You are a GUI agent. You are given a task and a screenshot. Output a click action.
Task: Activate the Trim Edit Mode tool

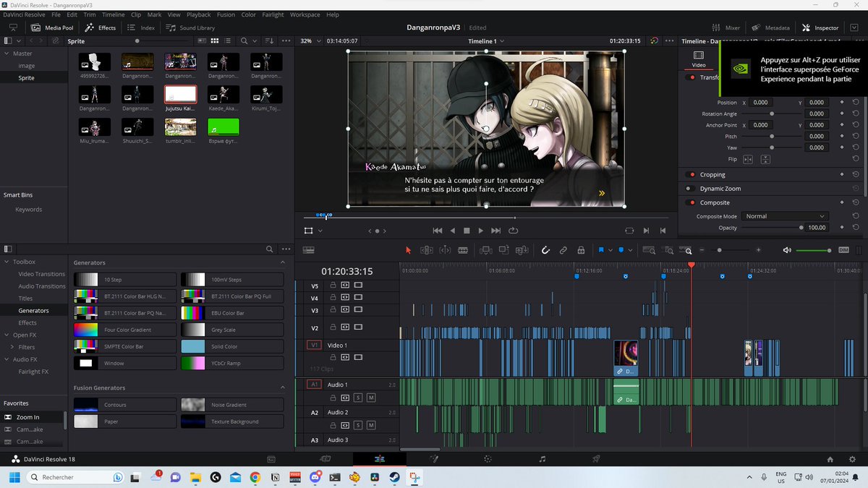tap(427, 250)
